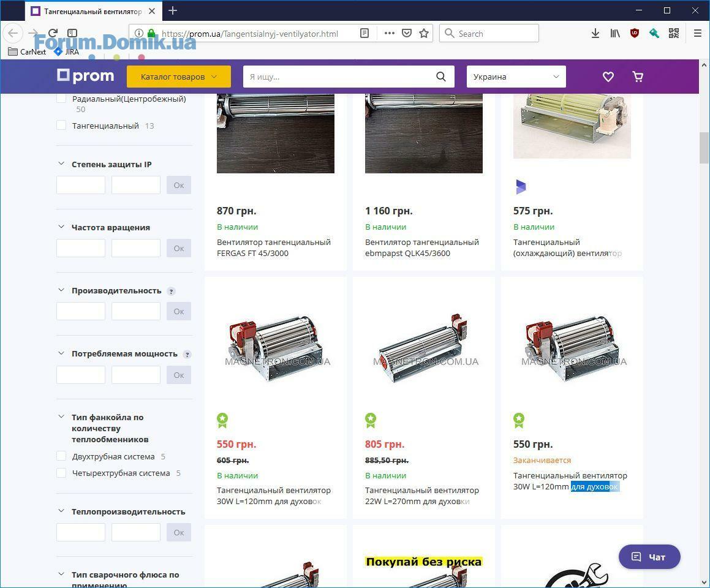Open favorites heart icon on prom header

(x=608, y=77)
